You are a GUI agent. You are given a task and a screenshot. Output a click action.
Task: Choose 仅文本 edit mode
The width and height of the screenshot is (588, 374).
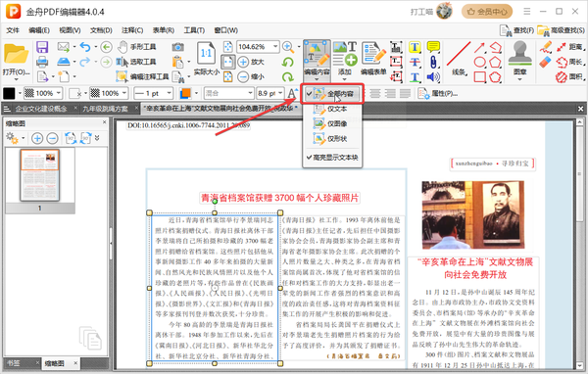coord(332,109)
